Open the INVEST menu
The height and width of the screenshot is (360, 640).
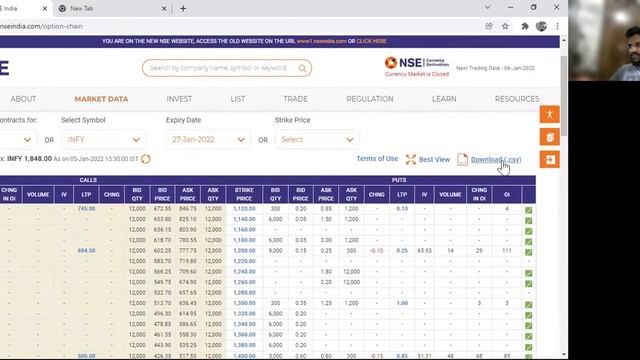click(x=179, y=99)
